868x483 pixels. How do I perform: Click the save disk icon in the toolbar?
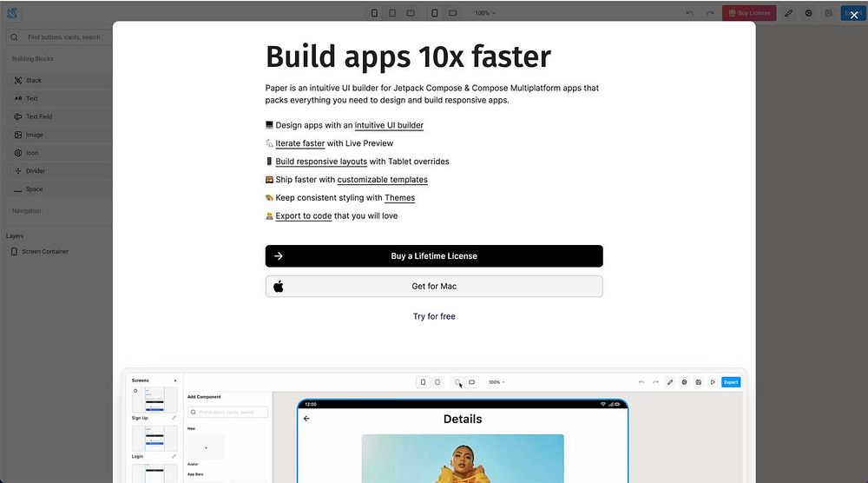point(829,13)
